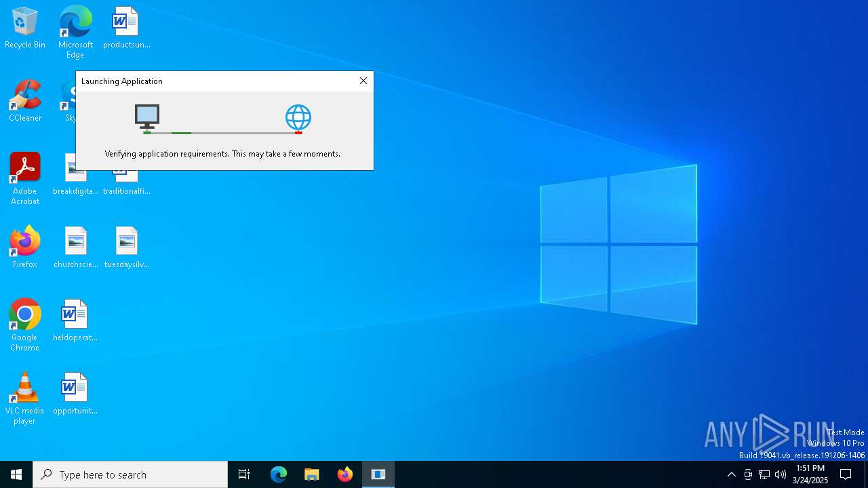
Task: Launch Edge from the taskbar
Action: pyautogui.click(x=279, y=474)
